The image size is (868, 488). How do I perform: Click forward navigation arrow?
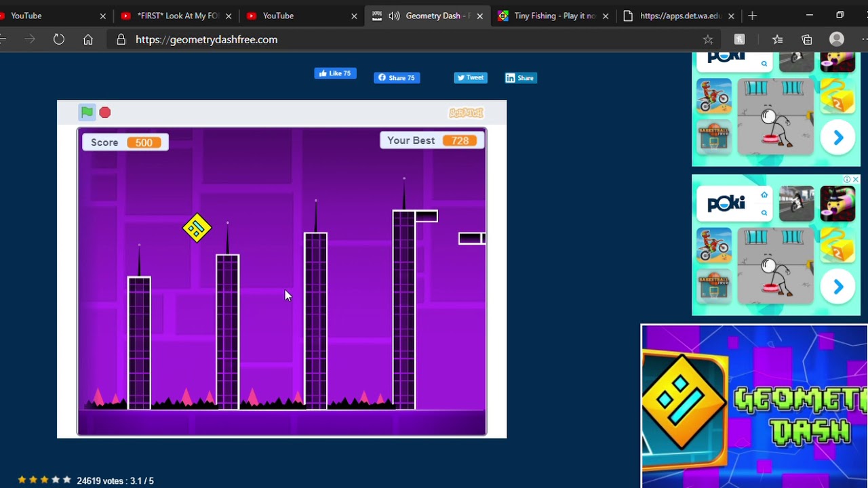(x=29, y=39)
